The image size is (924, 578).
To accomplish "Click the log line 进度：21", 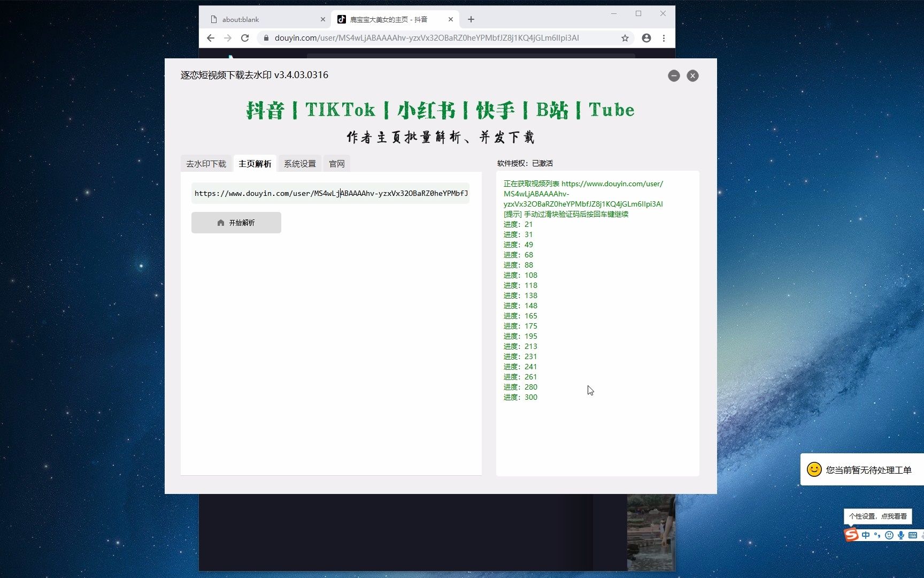I will 518,224.
